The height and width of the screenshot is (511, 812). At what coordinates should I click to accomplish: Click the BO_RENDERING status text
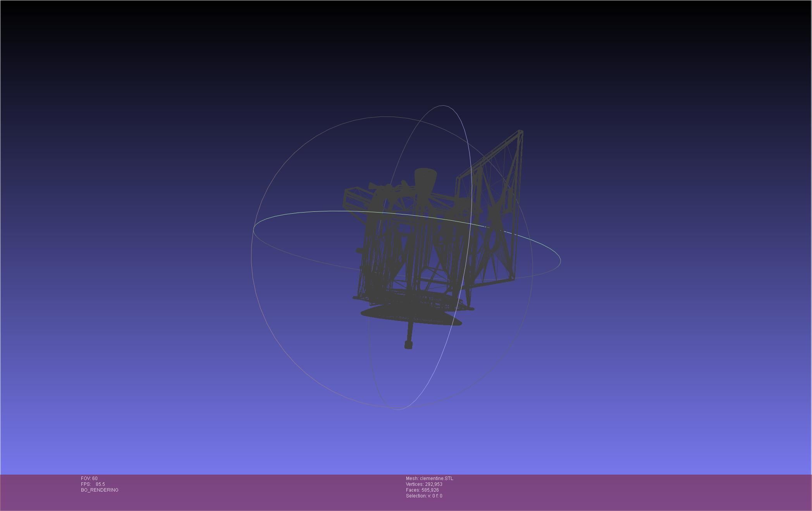click(100, 490)
